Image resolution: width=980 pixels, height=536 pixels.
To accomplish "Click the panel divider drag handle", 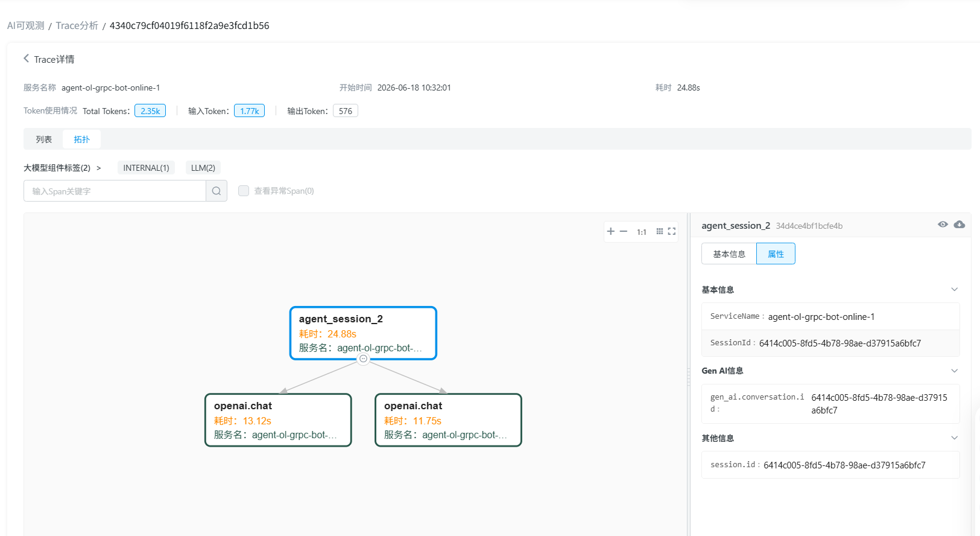I will pos(689,376).
